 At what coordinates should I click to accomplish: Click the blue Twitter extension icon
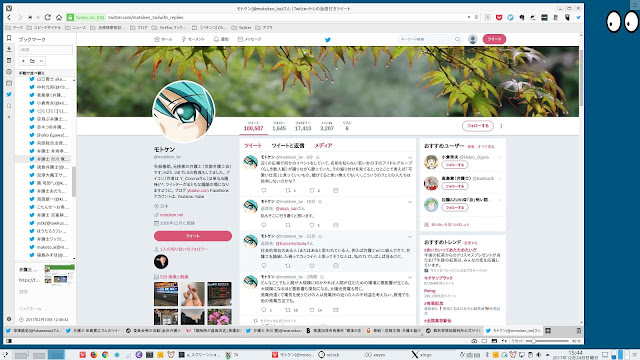coord(578,17)
